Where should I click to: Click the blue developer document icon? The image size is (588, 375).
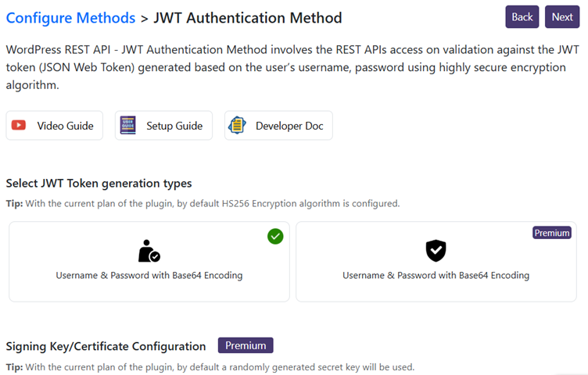click(x=238, y=125)
